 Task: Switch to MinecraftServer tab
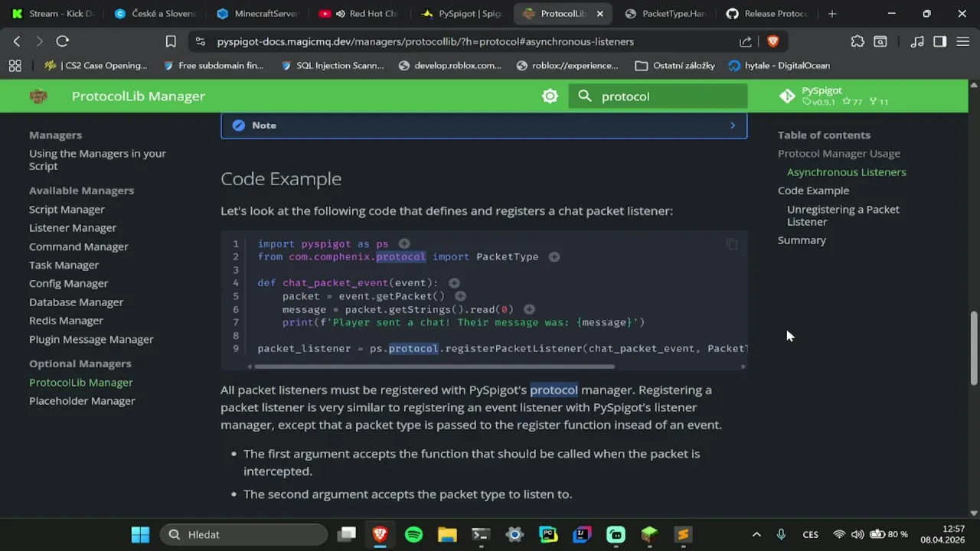257,14
